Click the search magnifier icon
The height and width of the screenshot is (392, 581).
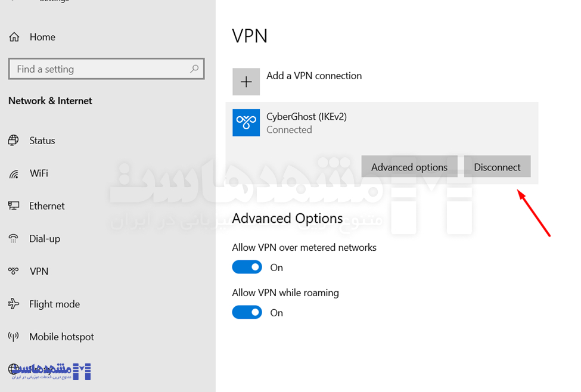194,69
